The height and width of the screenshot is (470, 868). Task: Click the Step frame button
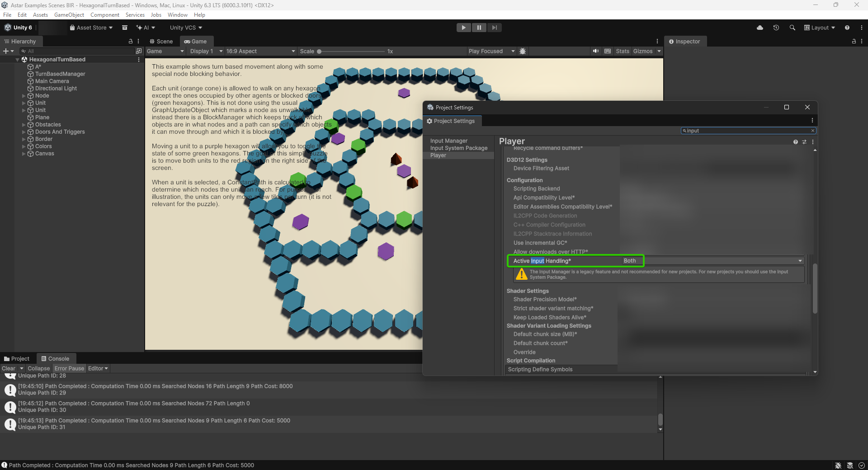point(495,28)
